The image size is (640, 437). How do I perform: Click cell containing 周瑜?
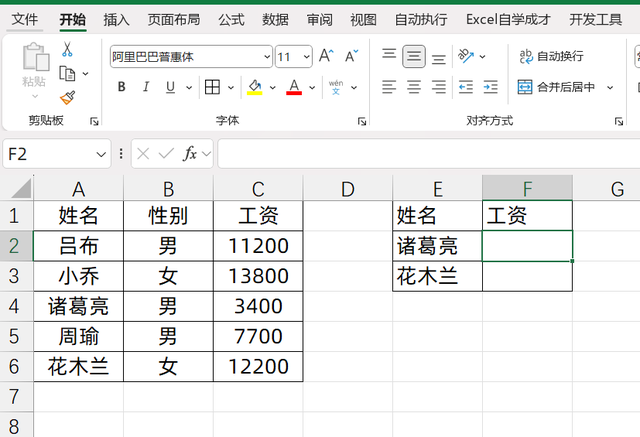click(78, 337)
